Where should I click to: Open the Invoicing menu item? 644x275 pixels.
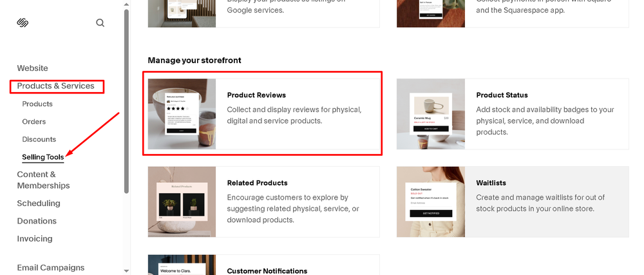tap(35, 238)
